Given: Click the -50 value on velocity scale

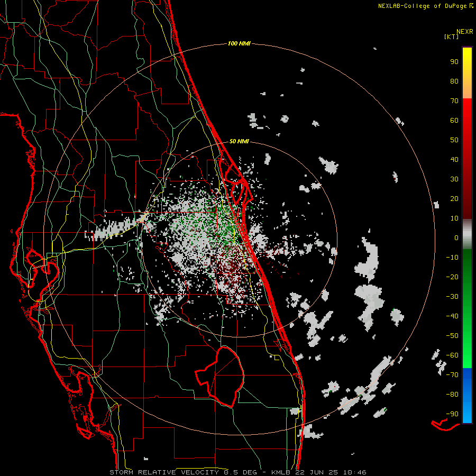Looking at the screenshot, I should (x=452, y=336).
